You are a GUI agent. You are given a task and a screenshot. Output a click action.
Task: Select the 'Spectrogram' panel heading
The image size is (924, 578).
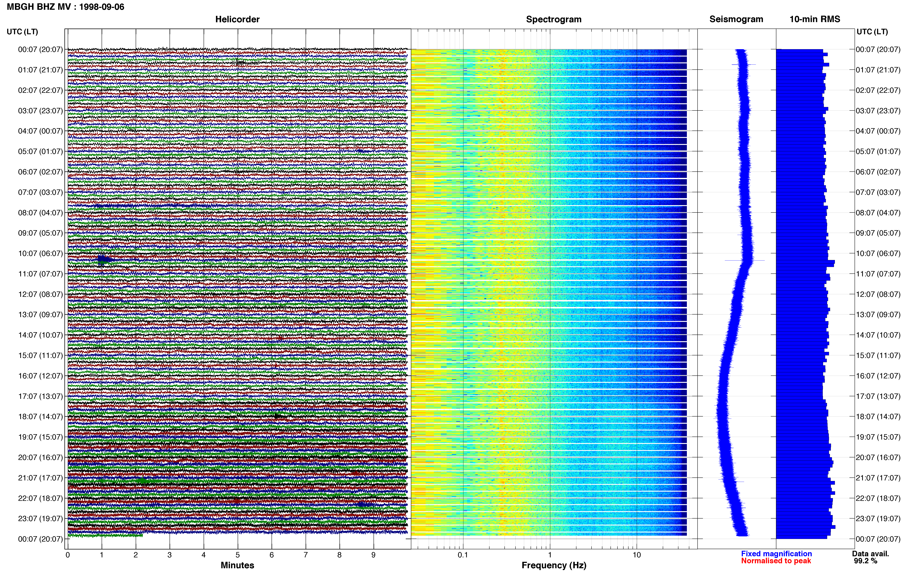pos(554,19)
